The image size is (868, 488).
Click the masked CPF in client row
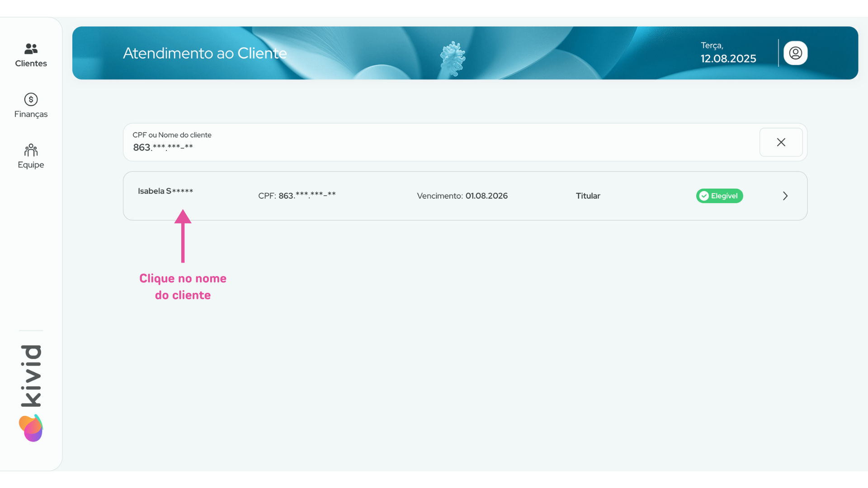pyautogui.click(x=307, y=196)
